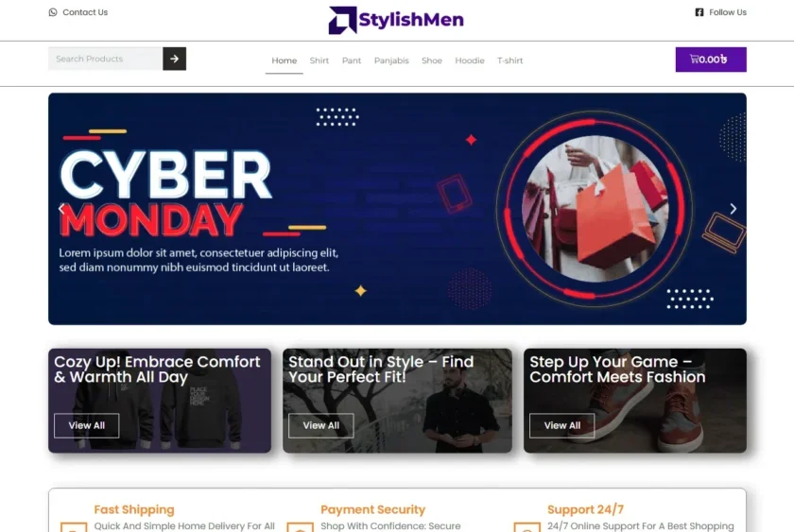The width and height of the screenshot is (794, 532).
Task: Submit search with the arrow button
Action: 174,59
